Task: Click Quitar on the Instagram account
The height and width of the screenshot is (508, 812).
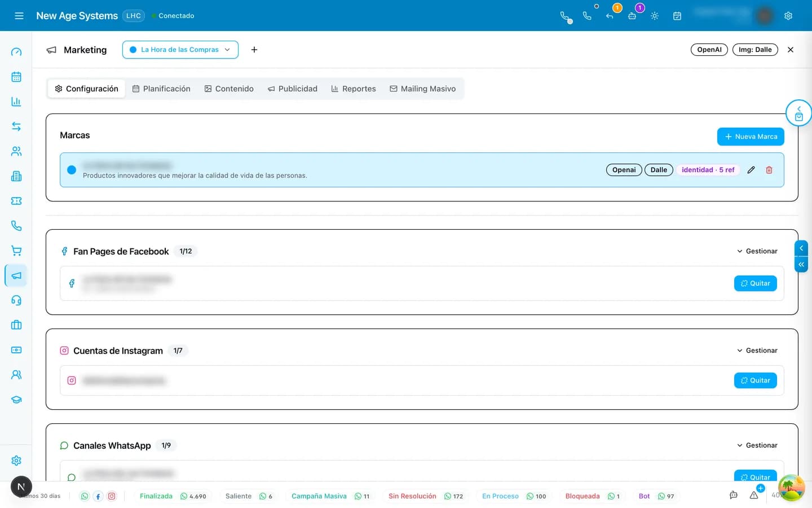Action: (x=756, y=380)
